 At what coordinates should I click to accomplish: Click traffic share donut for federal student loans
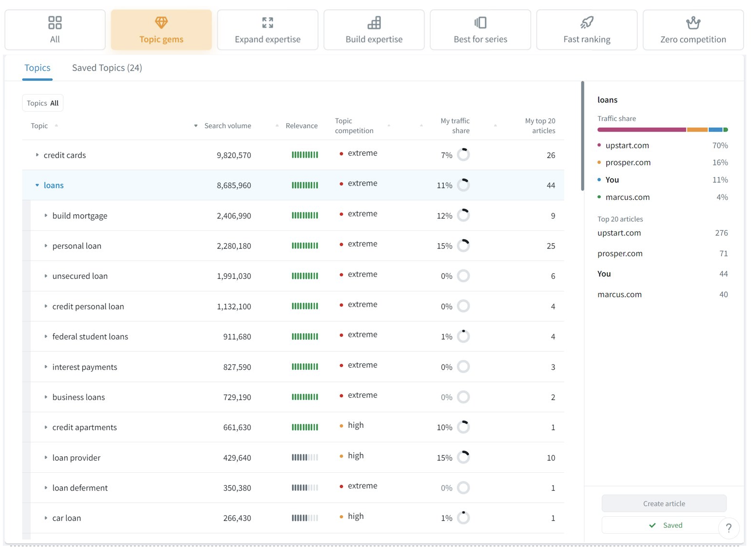[x=463, y=336]
